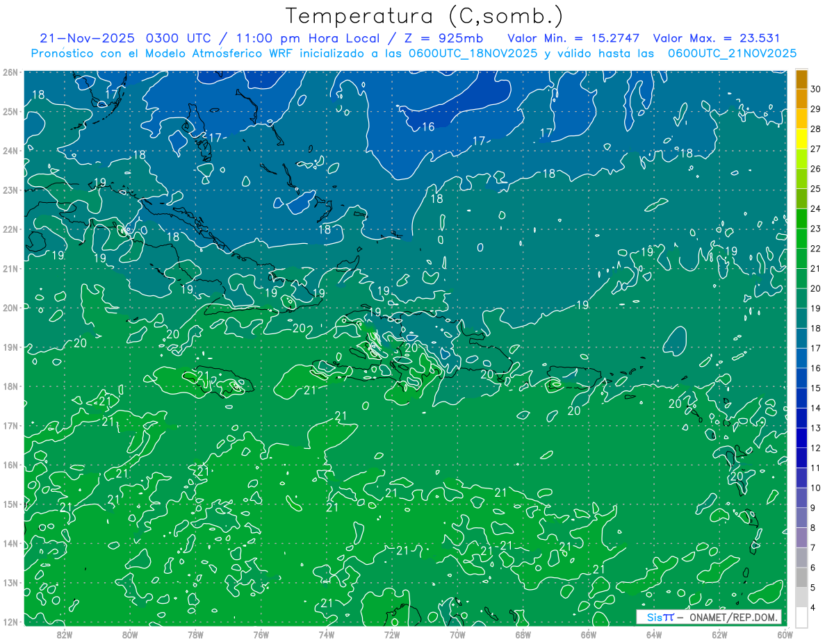Click the "23N" latitude axis label

pyautogui.click(x=10, y=190)
